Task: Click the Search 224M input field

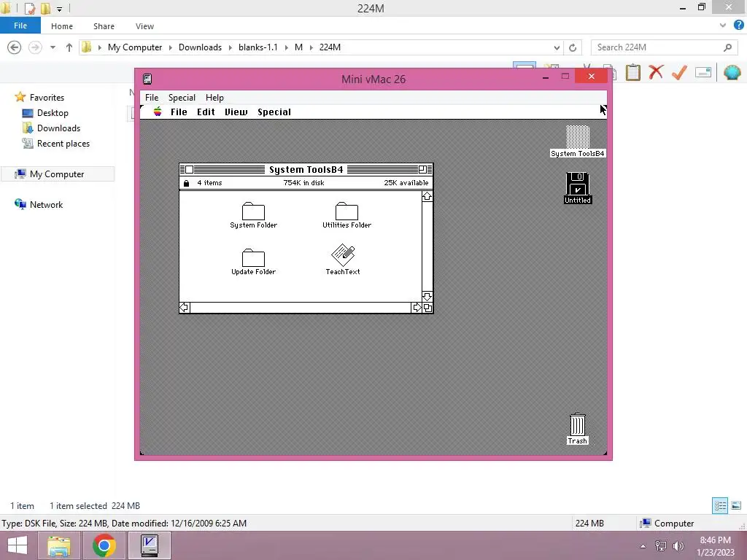Action: 665,47
